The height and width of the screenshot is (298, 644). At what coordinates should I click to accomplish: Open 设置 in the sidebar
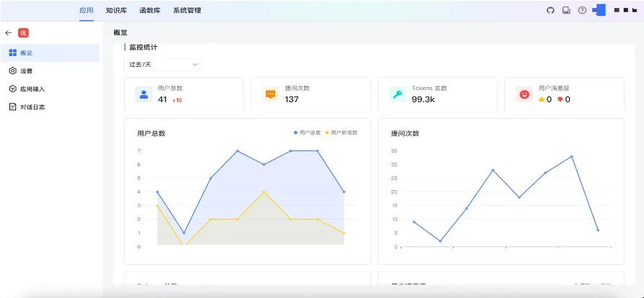[50, 71]
